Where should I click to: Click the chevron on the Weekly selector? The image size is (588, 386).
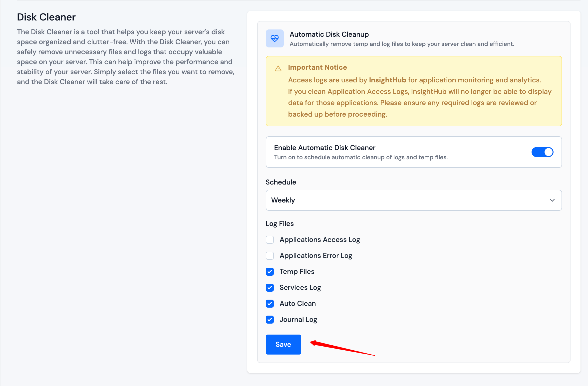pyautogui.click(x=552, y=200)
